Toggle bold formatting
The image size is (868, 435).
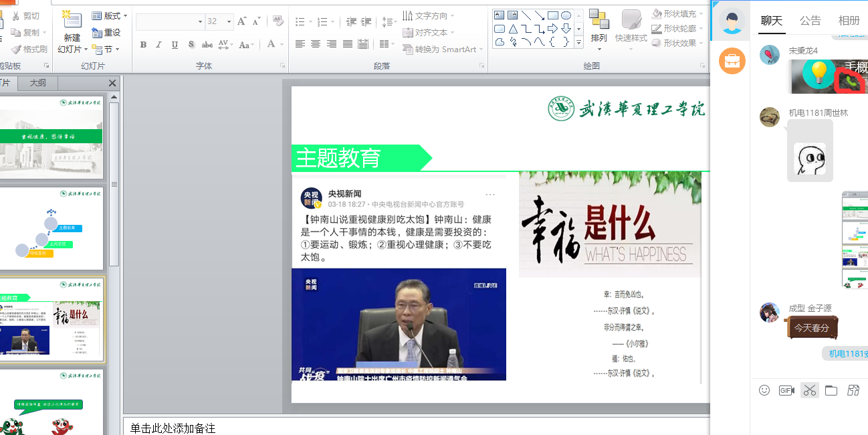point(143,45)
